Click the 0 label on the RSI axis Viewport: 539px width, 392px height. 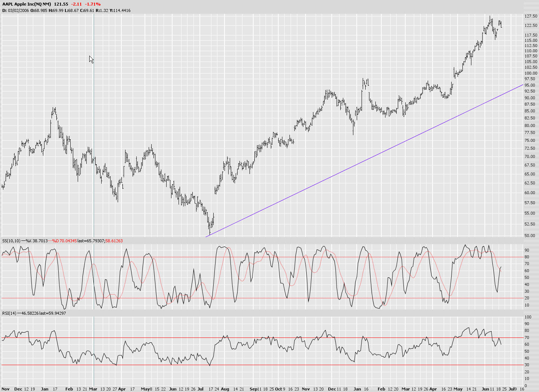526,386
